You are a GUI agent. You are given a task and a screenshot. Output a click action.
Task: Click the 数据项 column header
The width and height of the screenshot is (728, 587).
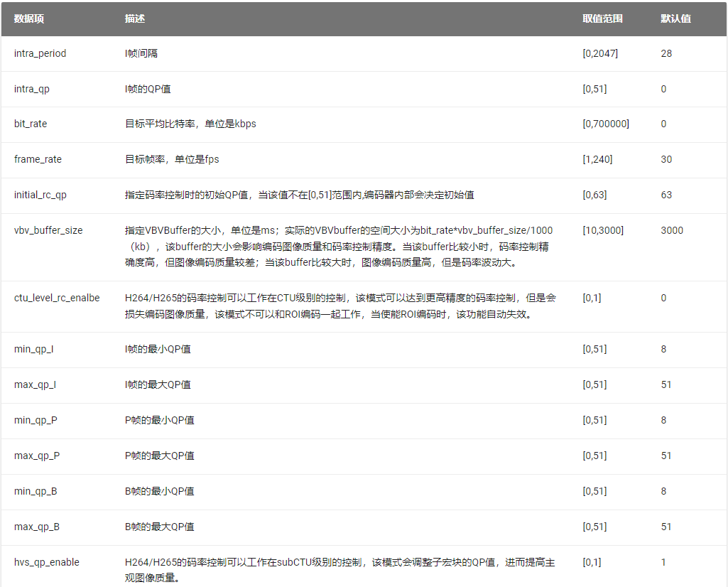[x=29, y=19]
